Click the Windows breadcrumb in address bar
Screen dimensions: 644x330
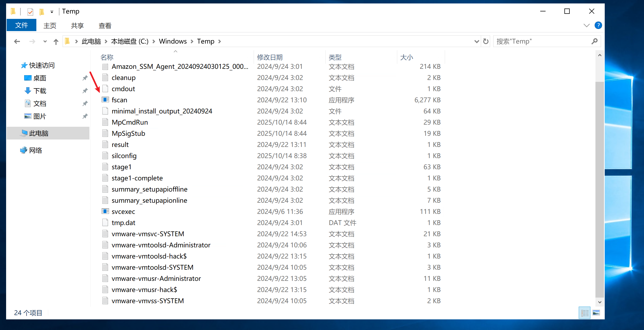point(173,41)
